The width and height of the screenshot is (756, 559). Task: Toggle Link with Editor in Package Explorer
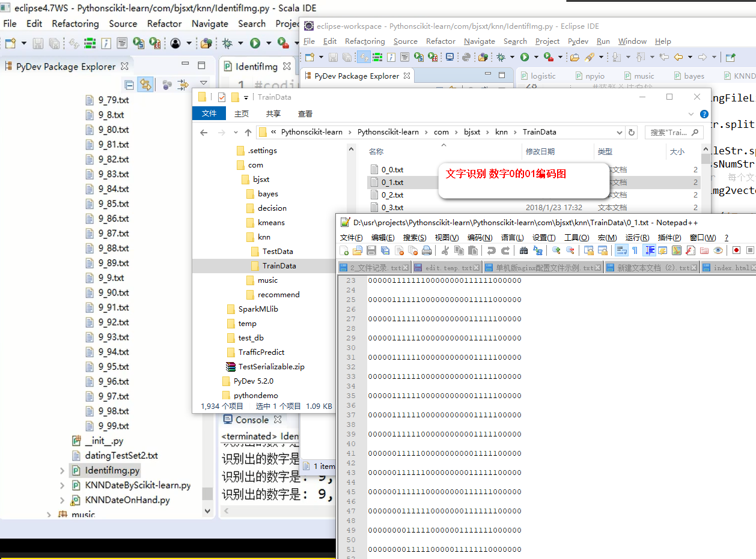(145, 85)
